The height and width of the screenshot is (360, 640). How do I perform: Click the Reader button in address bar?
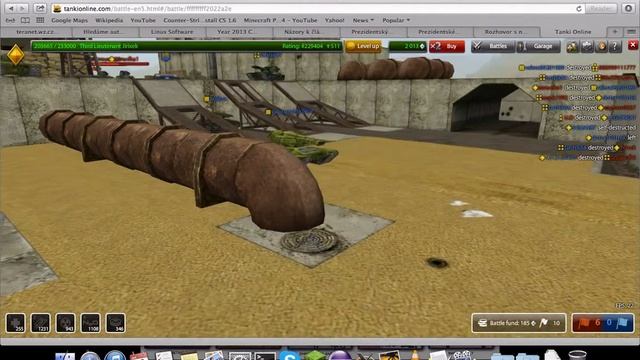click(x=600, y=9)
